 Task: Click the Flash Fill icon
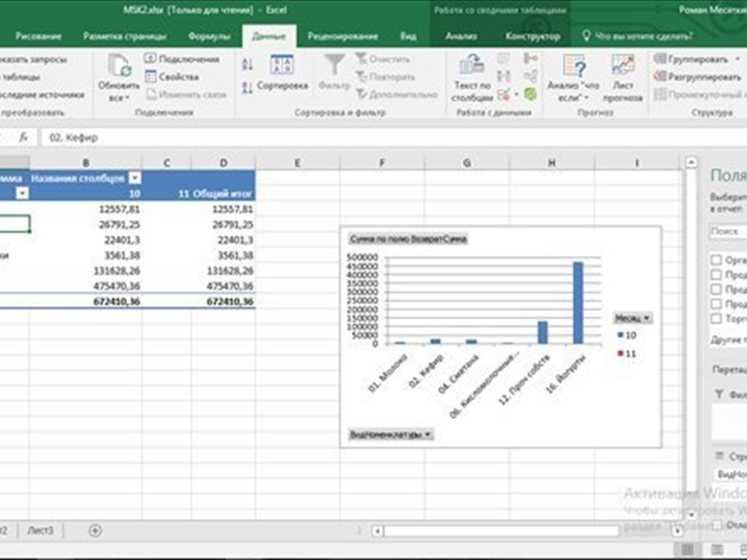(503, 59)
